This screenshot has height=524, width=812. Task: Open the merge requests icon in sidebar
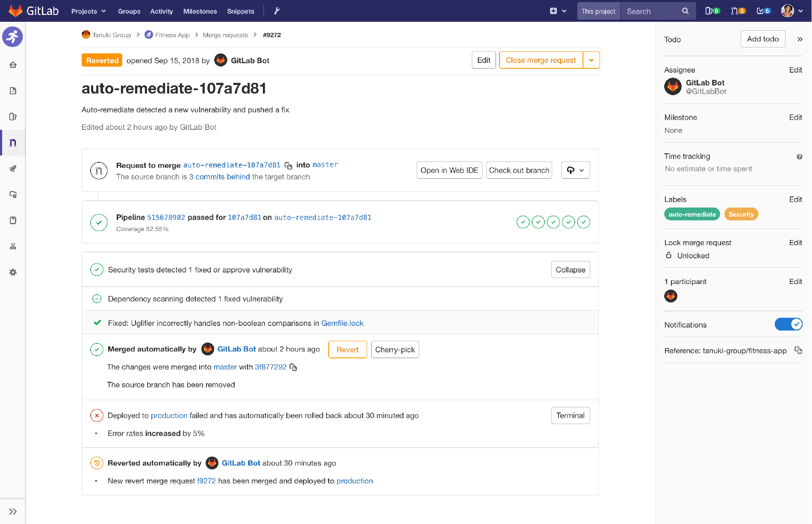pyautogui.click(x=13, y=143)
